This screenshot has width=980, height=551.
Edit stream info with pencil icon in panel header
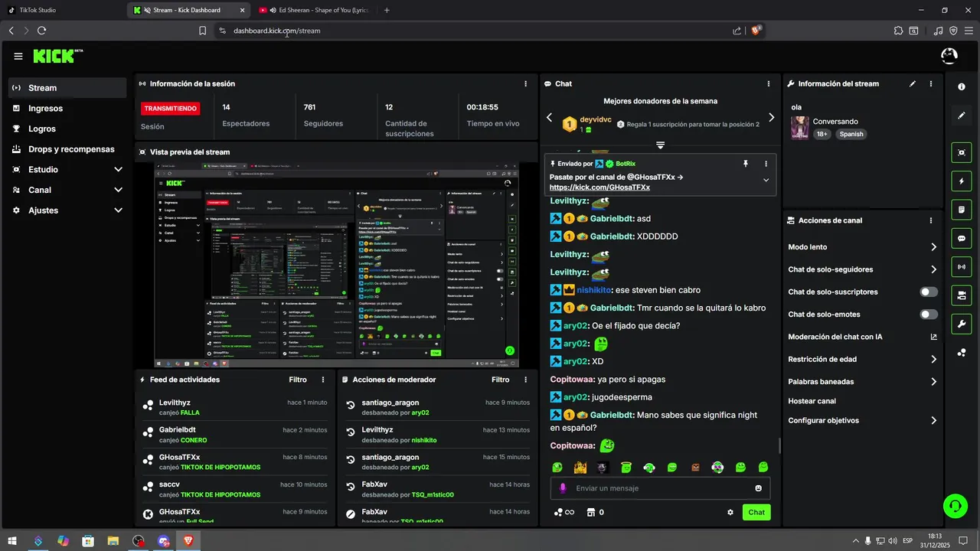[913, 83]
